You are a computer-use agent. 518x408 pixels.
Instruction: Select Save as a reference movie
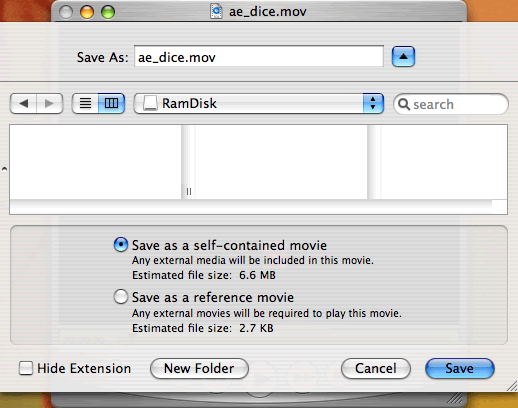[x=121, y=297]
